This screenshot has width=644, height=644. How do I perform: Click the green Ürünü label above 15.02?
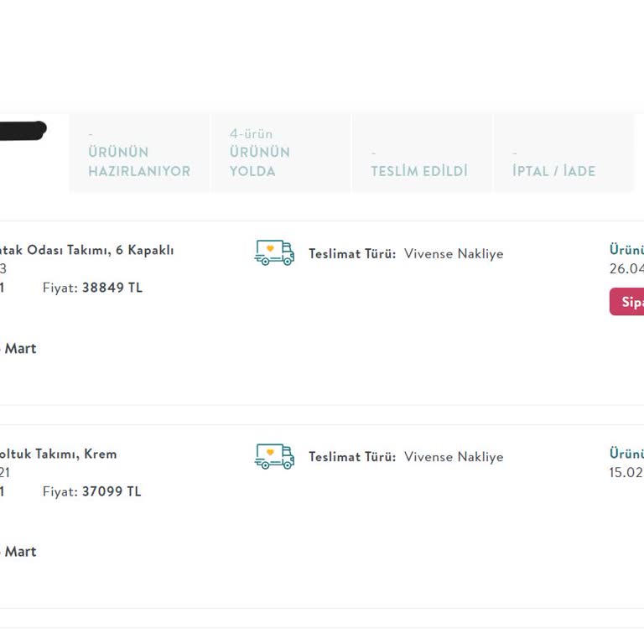pyautogui.click(x=626, y=453)
